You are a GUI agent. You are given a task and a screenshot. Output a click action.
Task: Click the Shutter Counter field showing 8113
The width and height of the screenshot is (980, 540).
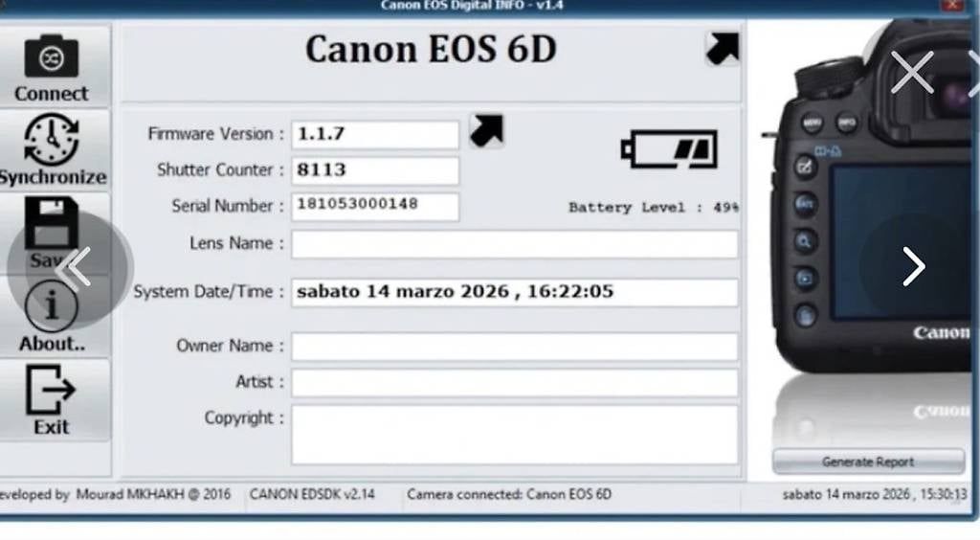[x=375, y=170]
